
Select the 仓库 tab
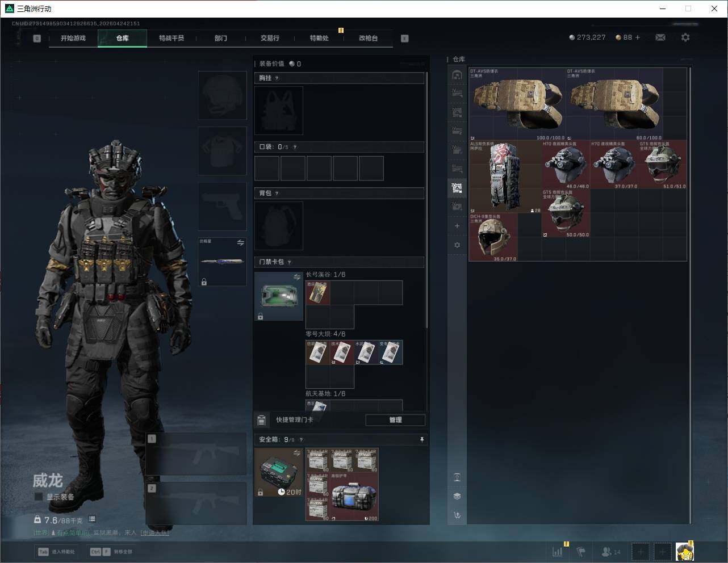click(123, 38)
